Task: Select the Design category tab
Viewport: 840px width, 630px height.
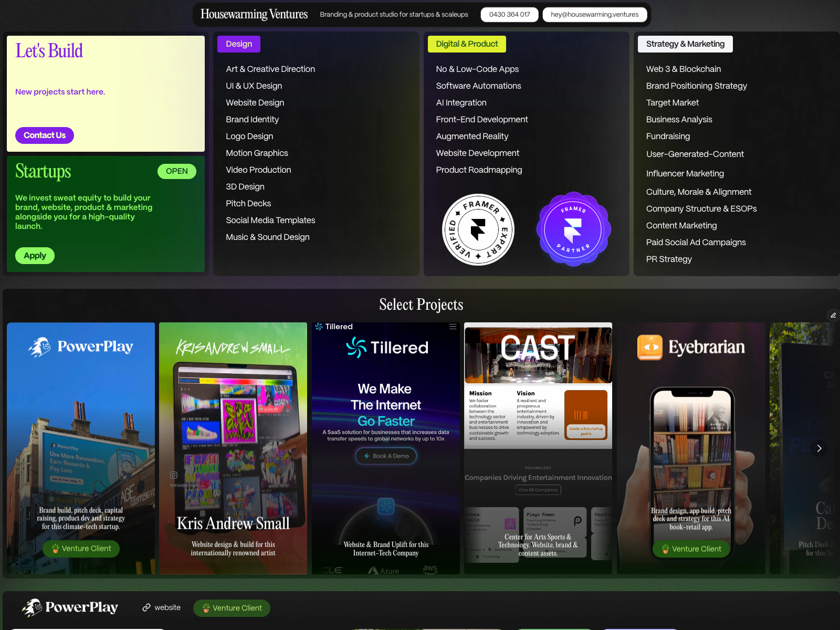Action: click(x=239, y=44)
